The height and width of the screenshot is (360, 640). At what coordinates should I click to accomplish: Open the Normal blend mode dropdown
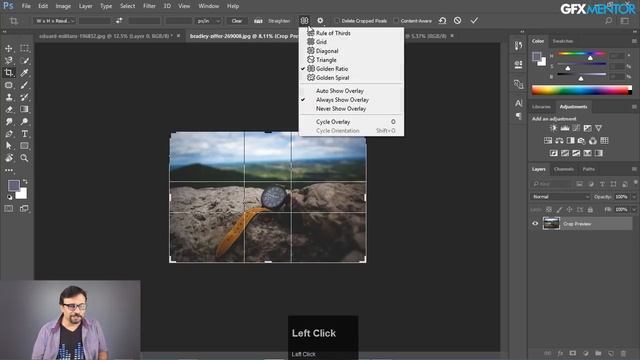click(x=561, y=197)
